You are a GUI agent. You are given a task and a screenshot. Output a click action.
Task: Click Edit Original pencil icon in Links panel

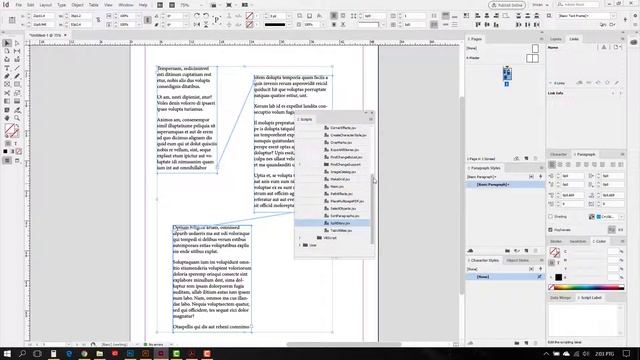tap(617, 83)
